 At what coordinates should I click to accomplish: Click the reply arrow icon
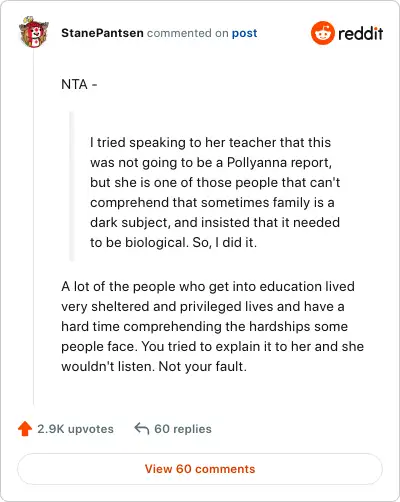point(141,429)
